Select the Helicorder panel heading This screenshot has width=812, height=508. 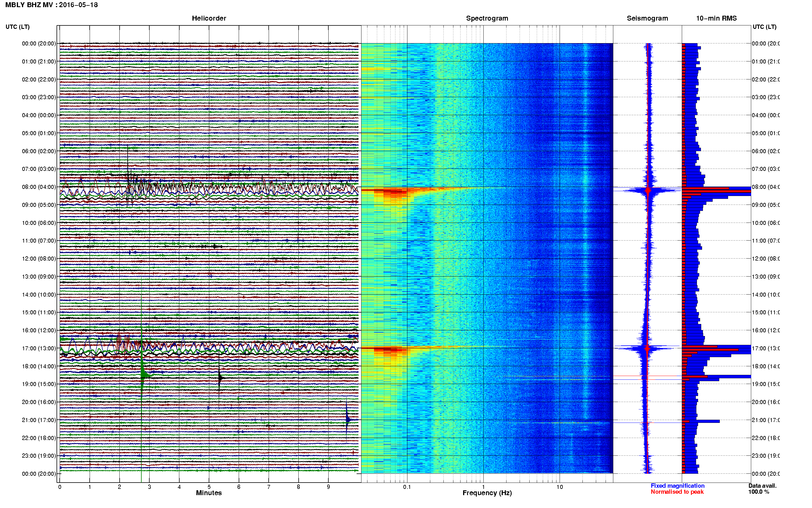click(209, 19)
